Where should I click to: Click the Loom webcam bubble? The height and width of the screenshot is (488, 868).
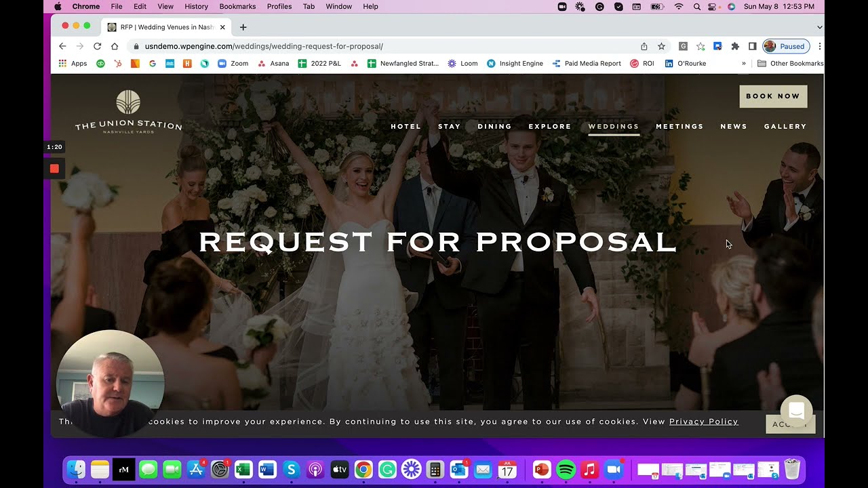click(111, 384)
